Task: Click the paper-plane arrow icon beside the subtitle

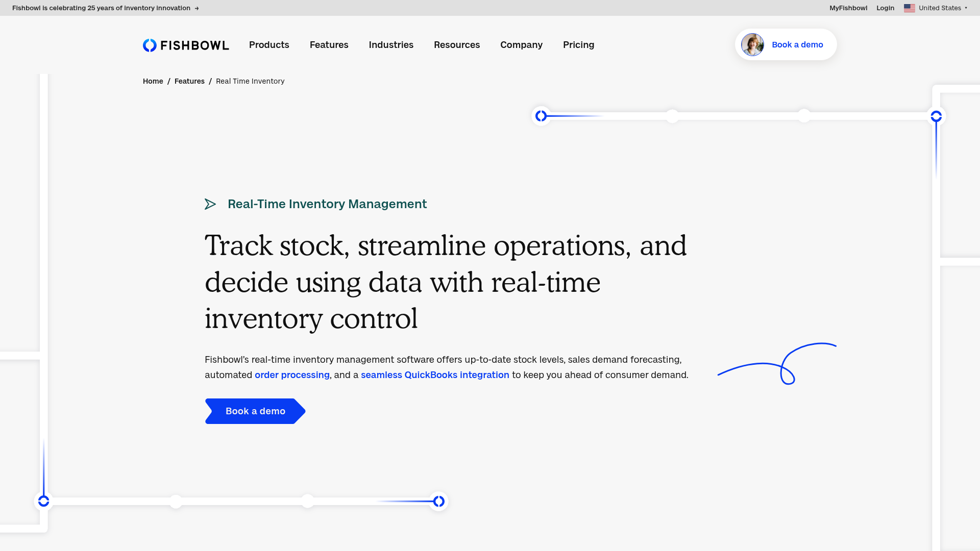Action: pos(210,205)
